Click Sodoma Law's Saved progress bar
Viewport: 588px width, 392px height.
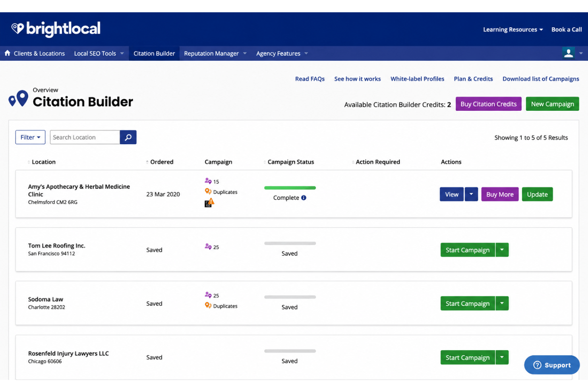click(x=290, y=297)
